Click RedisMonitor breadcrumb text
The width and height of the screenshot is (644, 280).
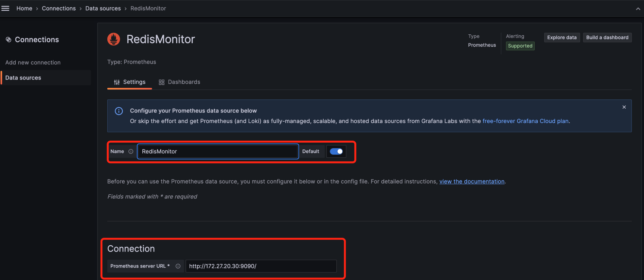point(148,9)
